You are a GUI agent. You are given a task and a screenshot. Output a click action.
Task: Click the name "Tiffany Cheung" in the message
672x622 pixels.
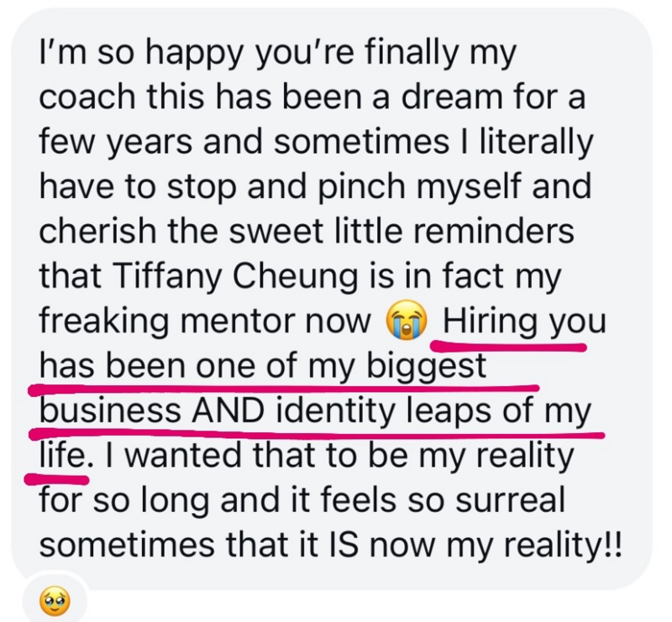pyautogui.click(x=234, y=275)
